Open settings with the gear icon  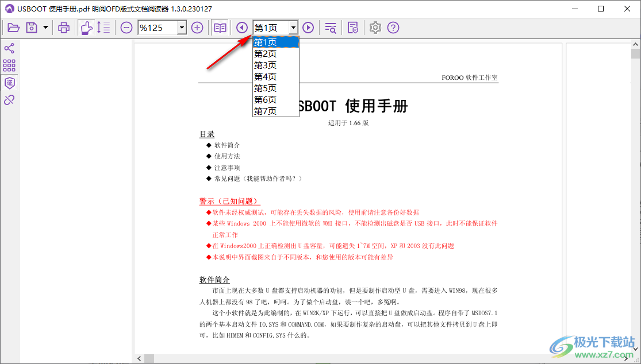(x=375, y=28)
